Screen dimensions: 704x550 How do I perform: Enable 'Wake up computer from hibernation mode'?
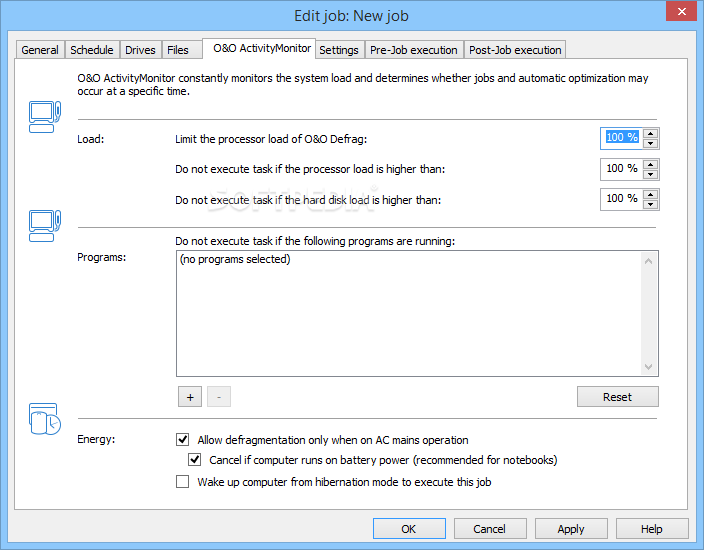(x=182, y=482)
